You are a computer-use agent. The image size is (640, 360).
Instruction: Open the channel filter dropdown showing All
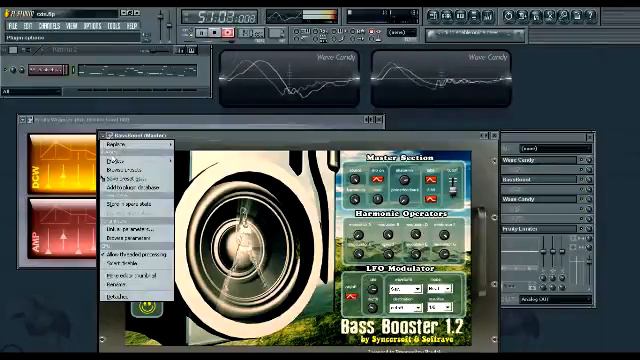31,91
